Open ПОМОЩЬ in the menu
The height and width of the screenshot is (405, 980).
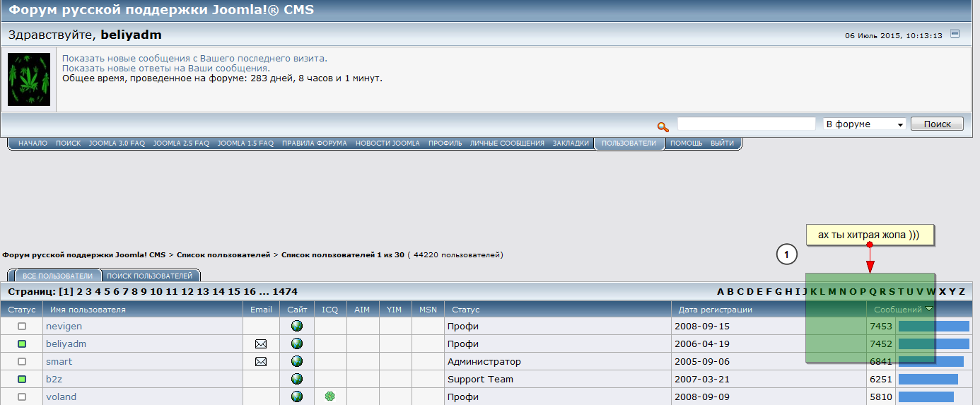tap(687, 143)
